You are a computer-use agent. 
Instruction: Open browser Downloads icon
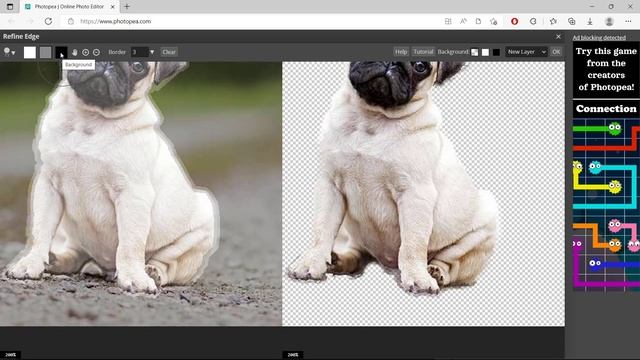tap(590, 21)
